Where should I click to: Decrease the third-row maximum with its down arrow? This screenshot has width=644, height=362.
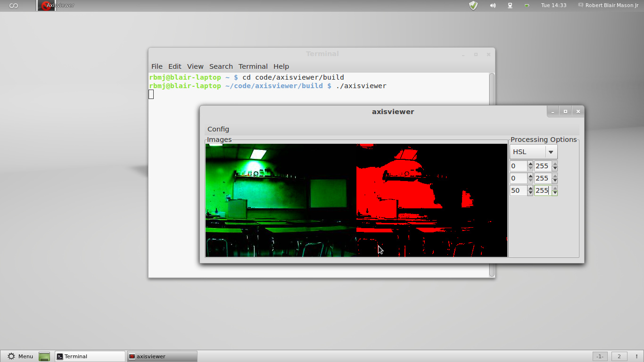pos(555,193)
